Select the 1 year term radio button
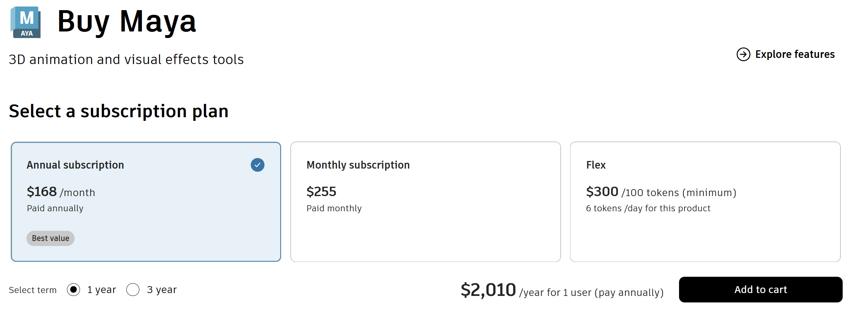868x335 pixels. (73, 290)
